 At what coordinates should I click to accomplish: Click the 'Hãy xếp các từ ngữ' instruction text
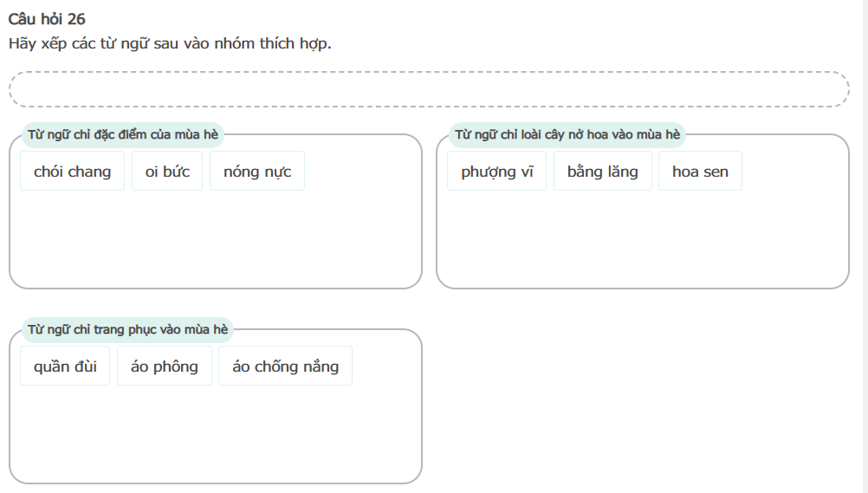pos(170,42)
